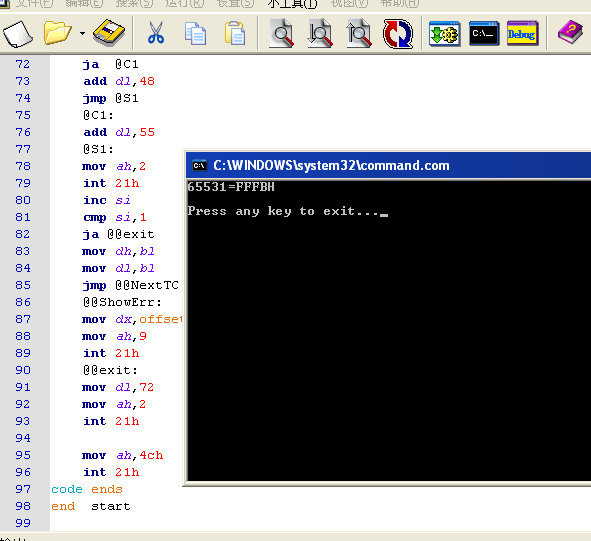The height and width of the screenshot is (541, 591).
Task: Save the file with the floppy disk icon
Action: pyautogui.click(x=109, y=33)
